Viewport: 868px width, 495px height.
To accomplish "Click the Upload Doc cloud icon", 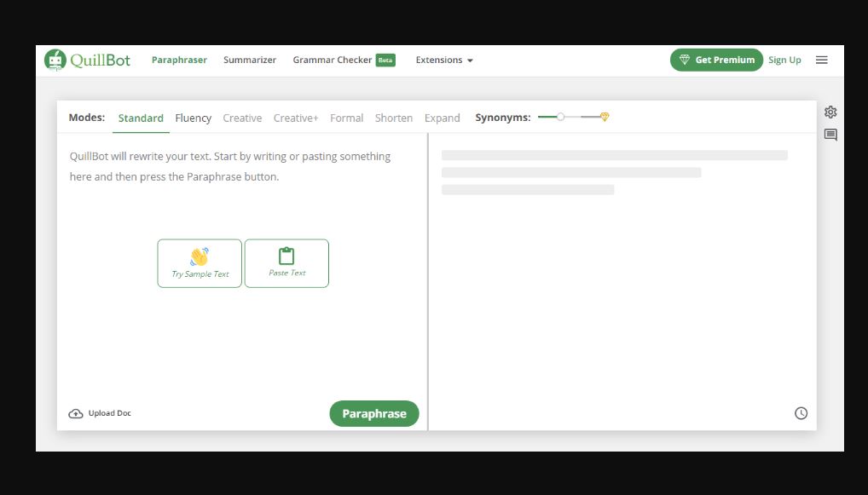I will click(x=76, y=414).
